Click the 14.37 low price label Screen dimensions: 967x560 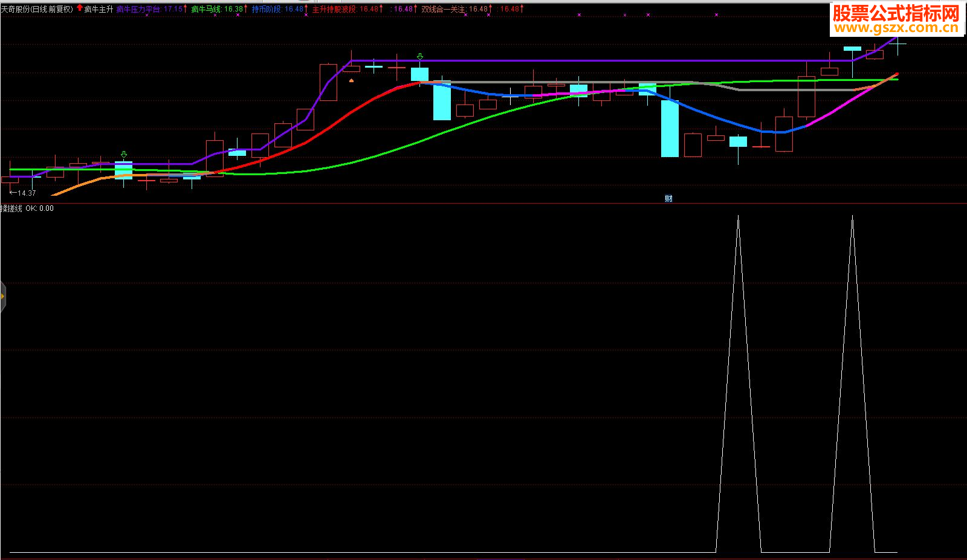[23, 193]
